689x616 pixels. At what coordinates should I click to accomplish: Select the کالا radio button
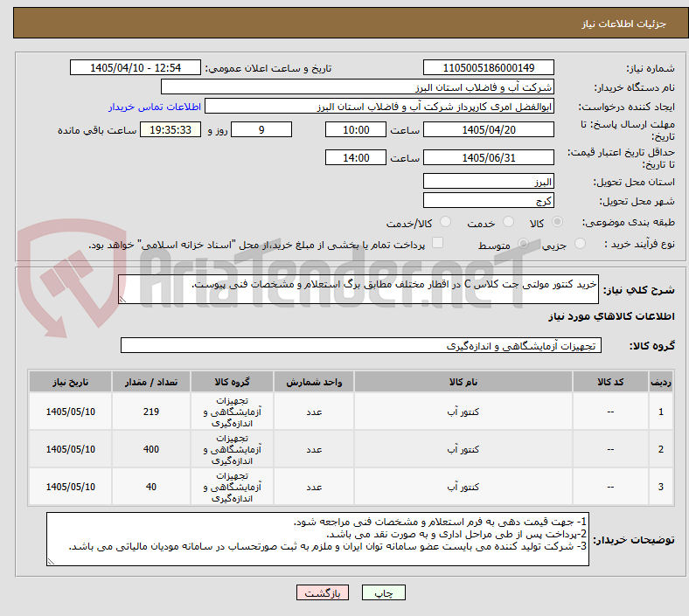[557, 222]
